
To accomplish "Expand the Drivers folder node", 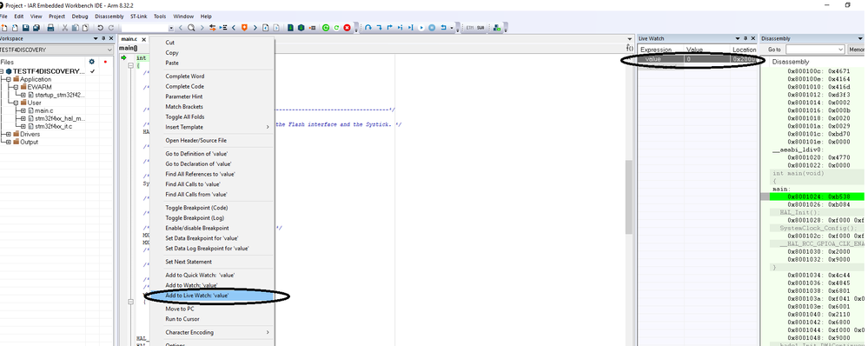I will click(9, 134).
